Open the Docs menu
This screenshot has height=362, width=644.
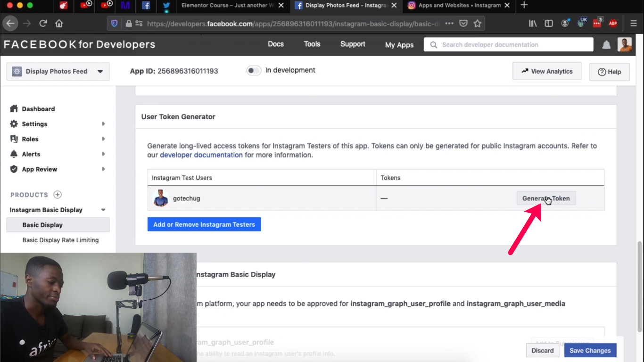point(276,44)
